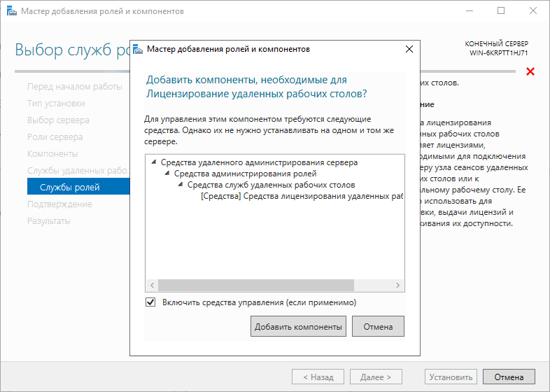Open 'Компоненты' wizard step
Image resolution: width=550 pixels, height=392 pixels.
coord(52,154)
